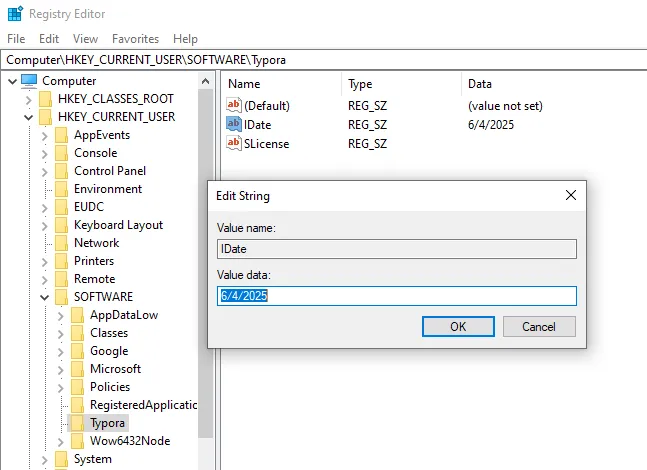Image resolution: width=647 pixels, height=470 pixels.
Task: Select the RegisteredApplications key label
Action: pyautogui.click(x=143, y=405)
